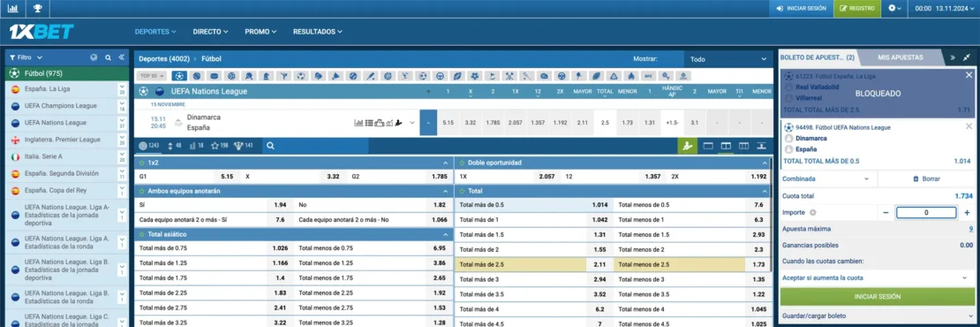Select the volleyball sport icon

click(x=232, y=76)
